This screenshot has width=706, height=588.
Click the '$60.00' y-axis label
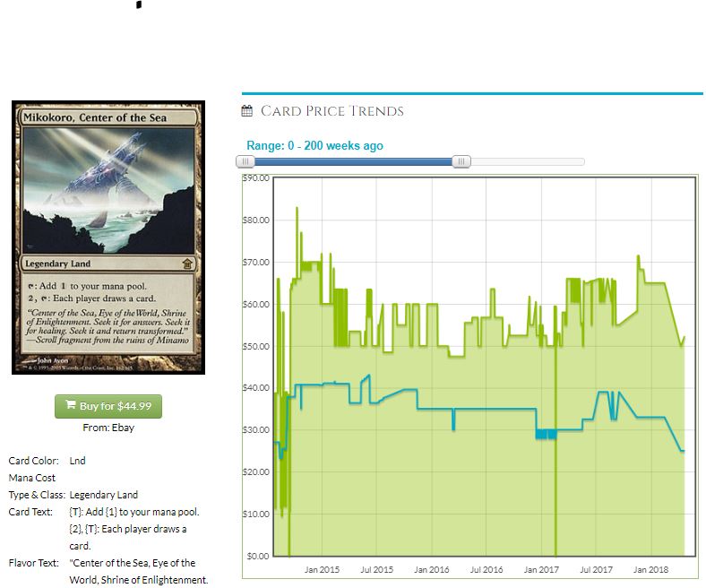pyautogui.click(x=256, y=304)
